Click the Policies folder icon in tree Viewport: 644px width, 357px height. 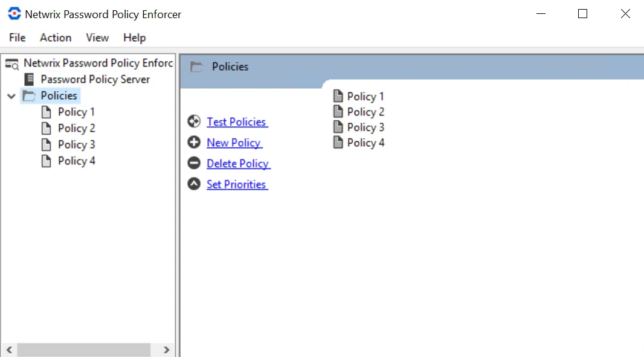29,96
